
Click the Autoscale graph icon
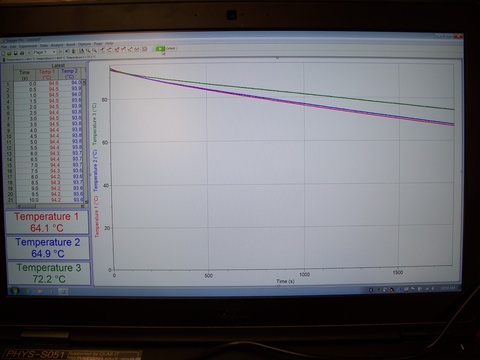click(x=82, y=51)
